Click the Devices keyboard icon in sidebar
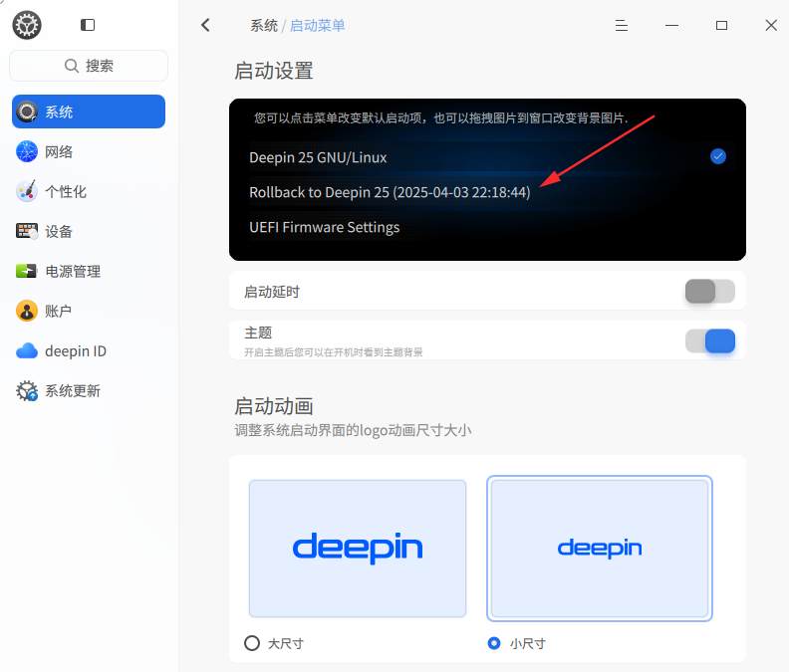Image resolution: width=789 pixels, height=672 pixels. click(x=27, y=231)
